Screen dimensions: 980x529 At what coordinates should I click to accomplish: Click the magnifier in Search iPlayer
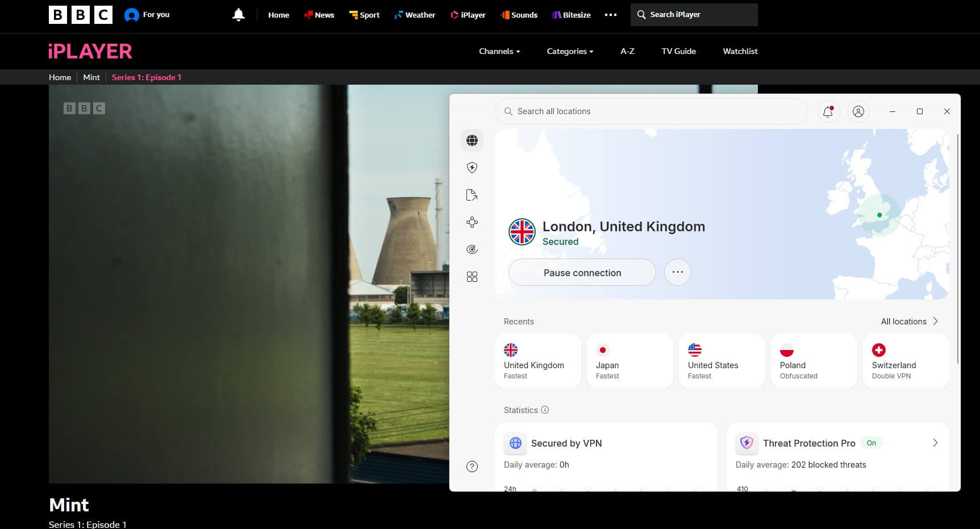[x=641, y=15]
